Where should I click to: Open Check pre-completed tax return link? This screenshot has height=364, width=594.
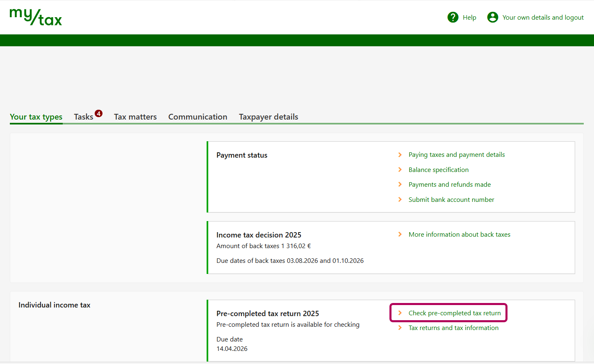pyautogui.click(x=454, y=313)
